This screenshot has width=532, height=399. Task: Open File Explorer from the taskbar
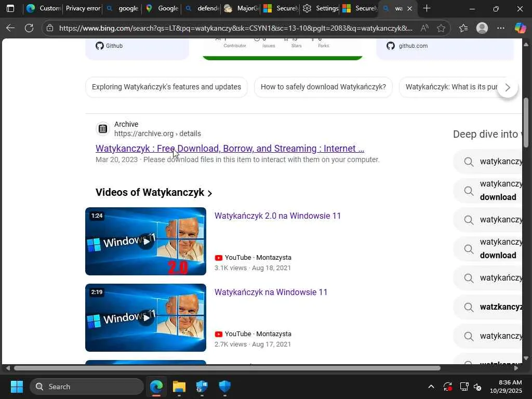pos(179,387)
